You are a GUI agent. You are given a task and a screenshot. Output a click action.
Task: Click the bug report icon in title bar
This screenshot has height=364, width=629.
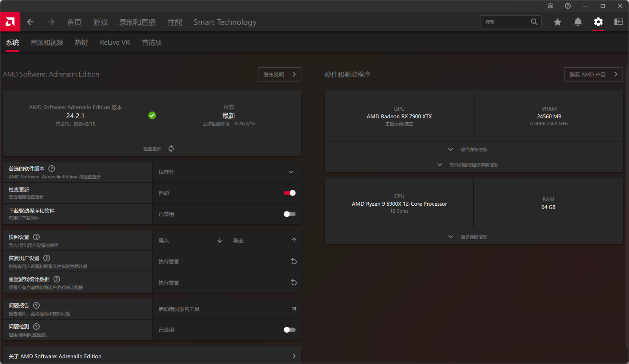550,6
